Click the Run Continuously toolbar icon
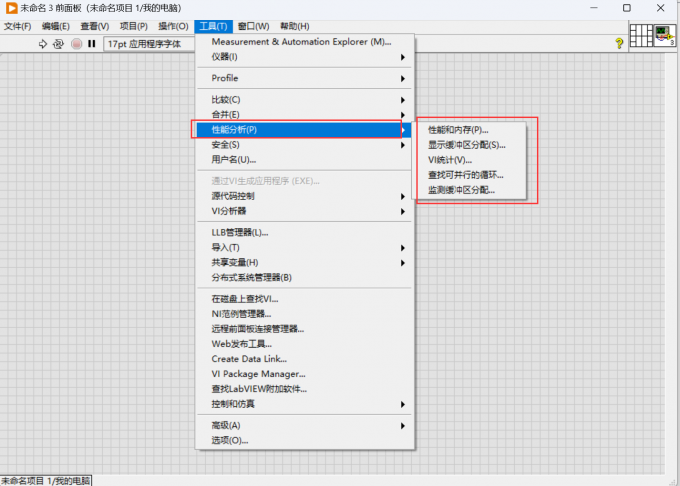 pyautogui.click(x=58, y=44)
